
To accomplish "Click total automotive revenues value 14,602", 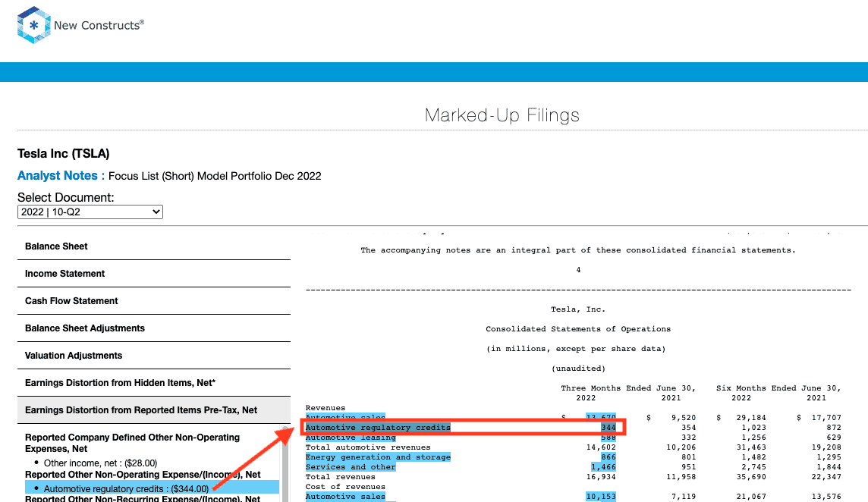I will tap(601, 447).
